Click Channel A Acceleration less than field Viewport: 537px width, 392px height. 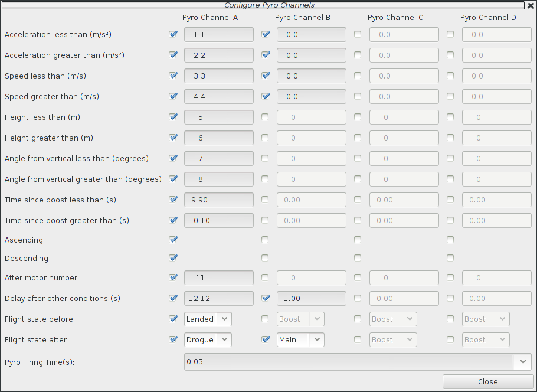pos(218,35)
